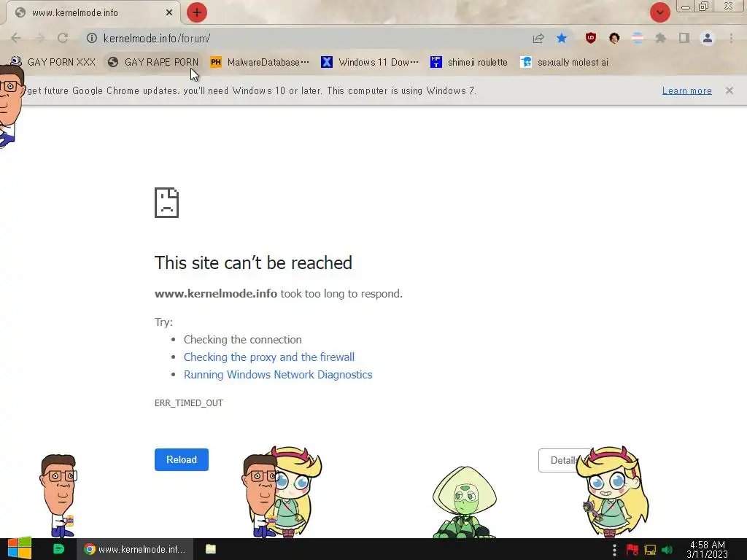Open the network status tray icon
The width and height of the screenshot is (747, 560).
[650, 550]
